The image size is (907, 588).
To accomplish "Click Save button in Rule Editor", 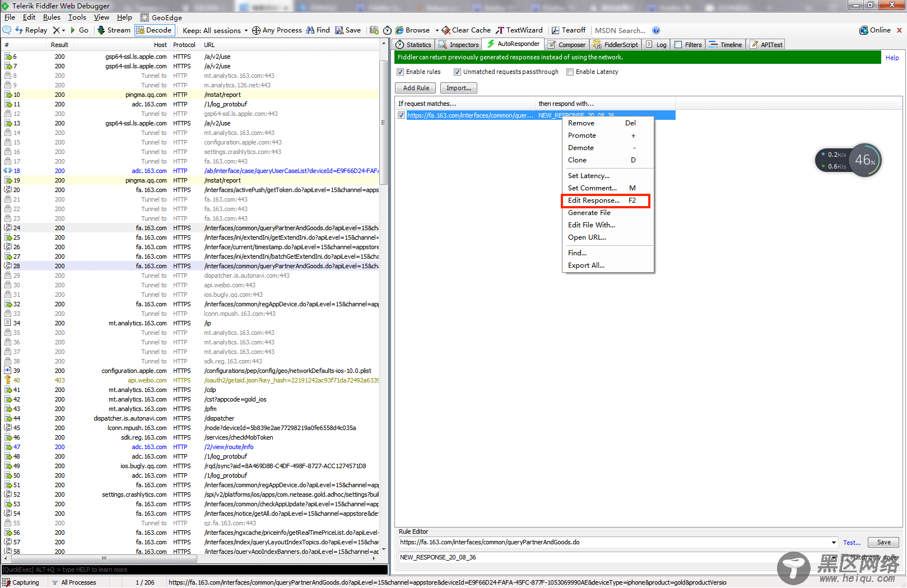I will (883, 542).
